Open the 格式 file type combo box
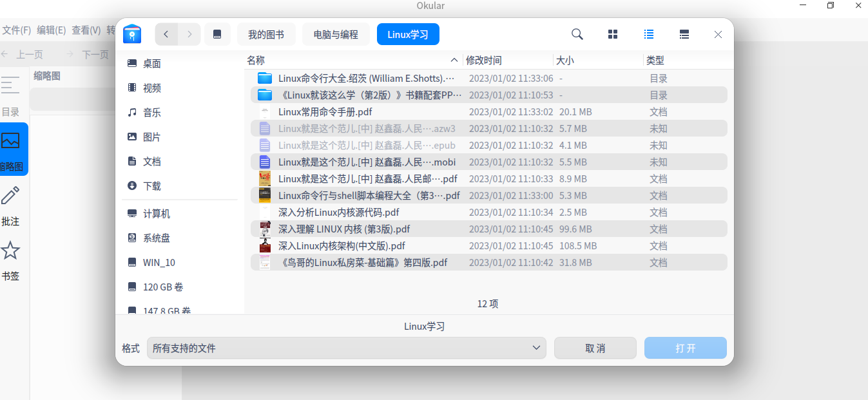 [x=346, y=348]
